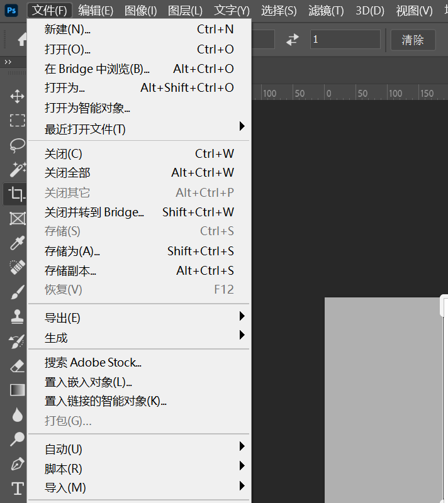Select the Blur tool

tap(17, 414)
